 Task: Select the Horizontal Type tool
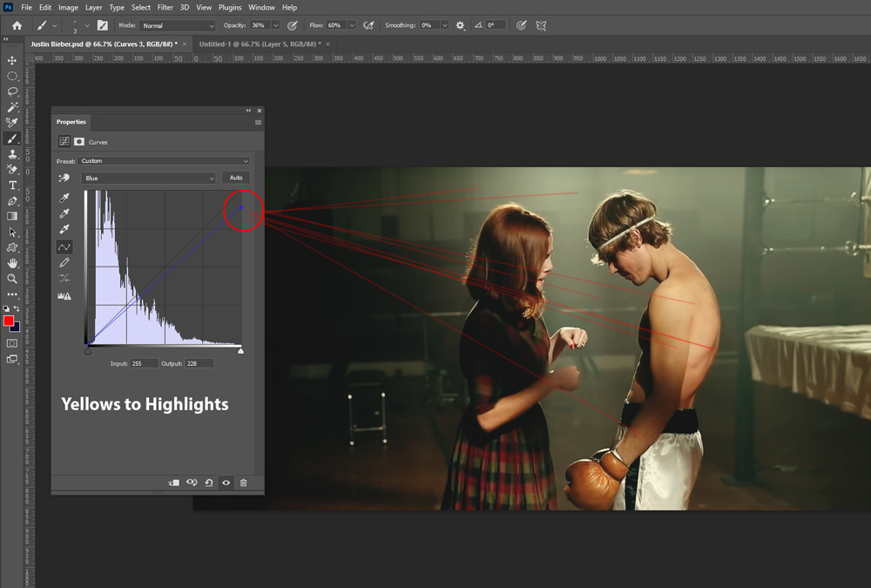click(x=12, y=185)
